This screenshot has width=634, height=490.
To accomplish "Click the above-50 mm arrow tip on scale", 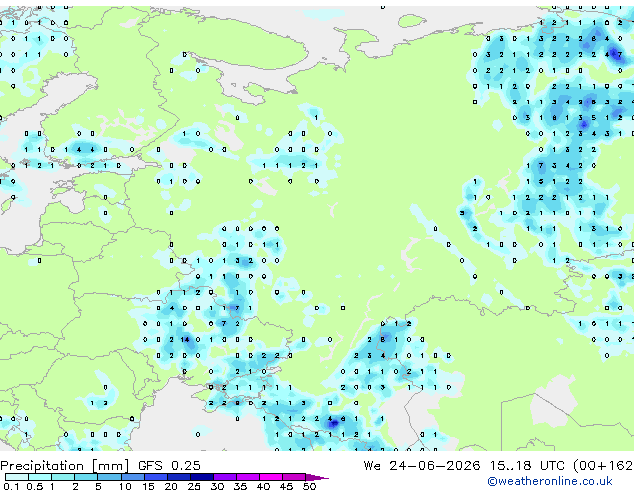I will click(317, 477).
